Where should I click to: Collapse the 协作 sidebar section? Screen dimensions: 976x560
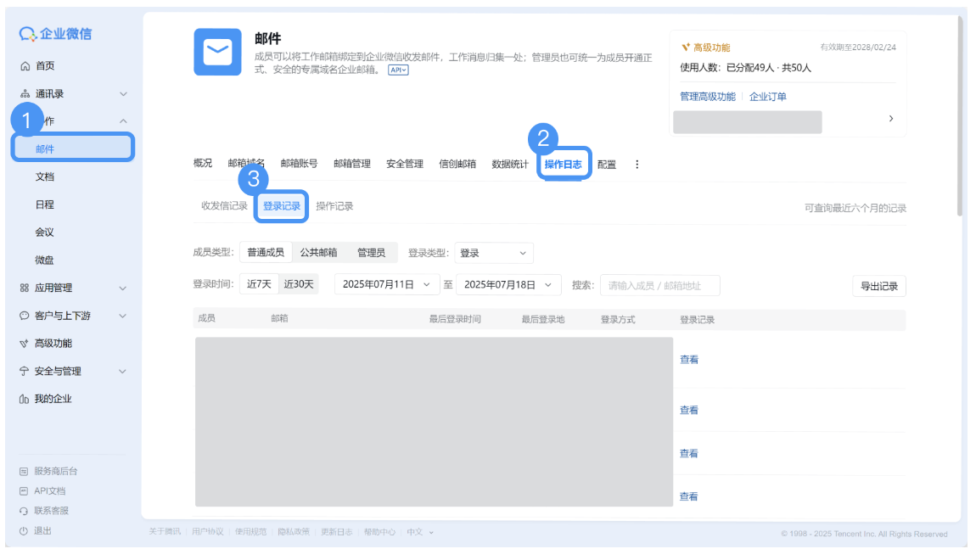coord(123,121)
